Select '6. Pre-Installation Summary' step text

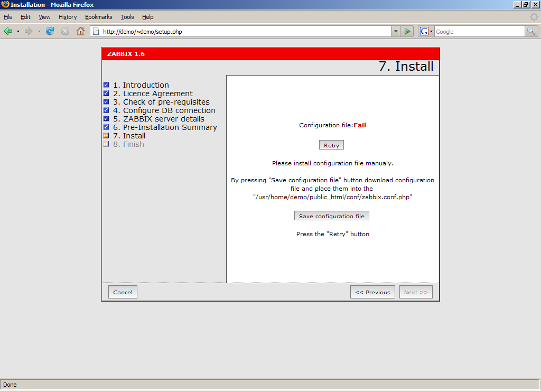[165, 127]
